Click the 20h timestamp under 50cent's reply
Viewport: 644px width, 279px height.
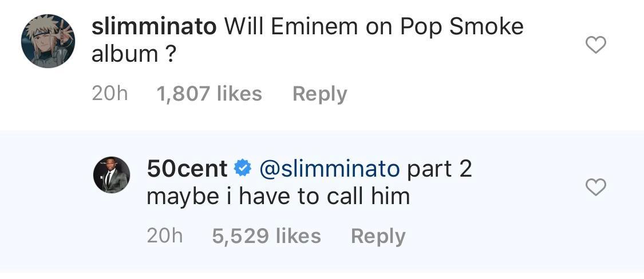pyautogui.click(x=165, y=236)
